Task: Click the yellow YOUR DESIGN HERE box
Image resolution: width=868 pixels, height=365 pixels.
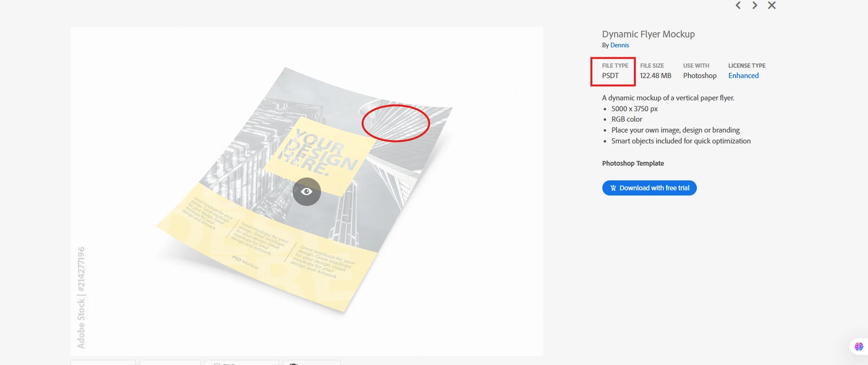Action: click(x=317, y=156)
